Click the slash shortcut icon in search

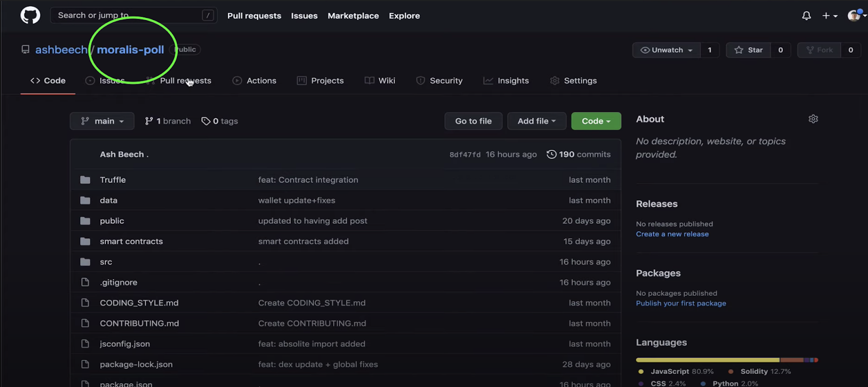click(x=208, y=15)
